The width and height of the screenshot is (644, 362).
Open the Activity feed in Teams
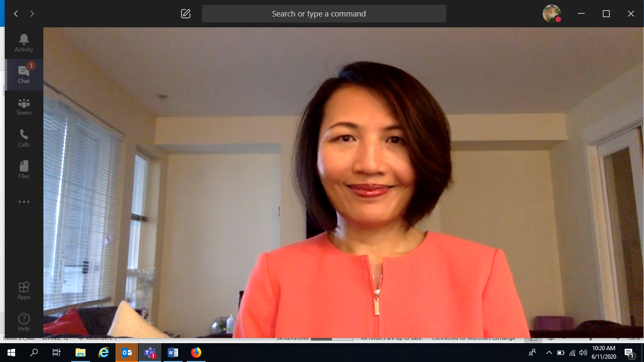[24, 43]
